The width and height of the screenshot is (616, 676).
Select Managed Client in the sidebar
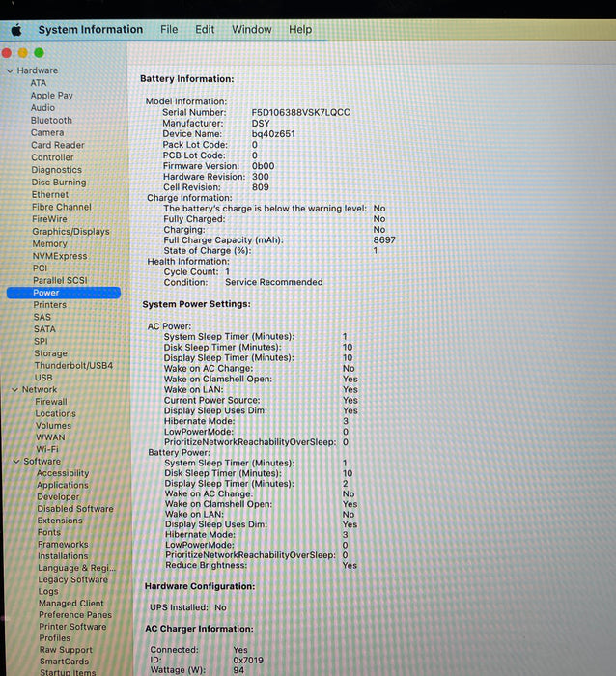(x=71, y=604)
